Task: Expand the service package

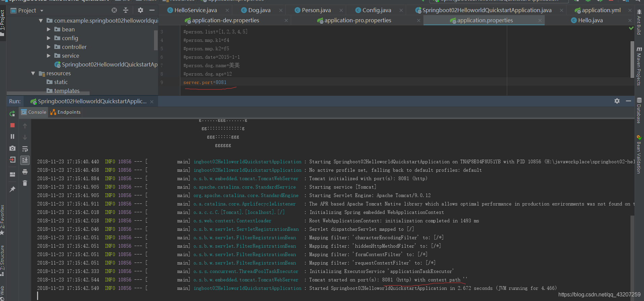Action: tap(49, 56)
